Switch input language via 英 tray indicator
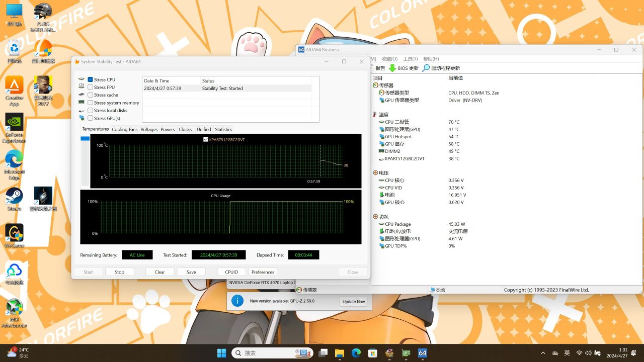Viewport: 644px width, 362px height. tap(567, 353)
